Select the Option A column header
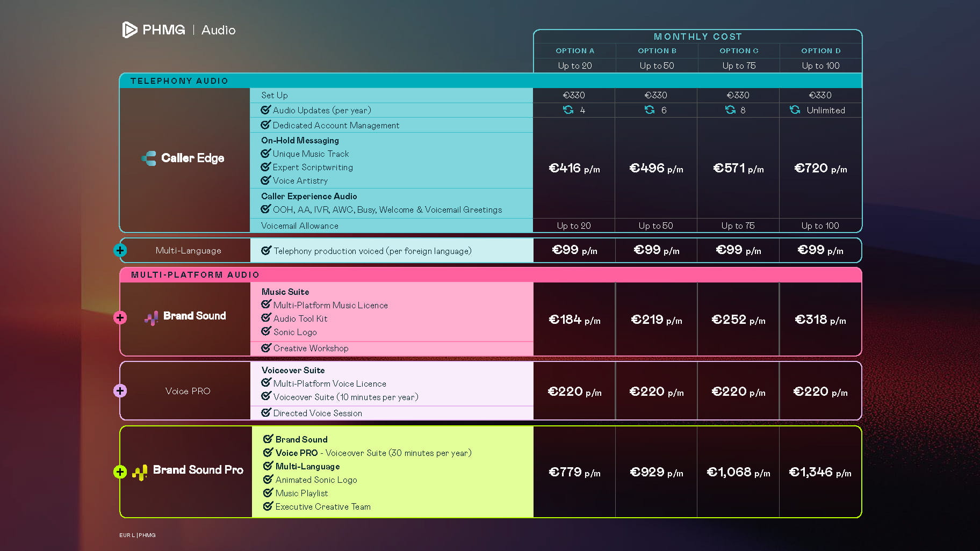Viewport: 980px width, 551px height. coord(575,50)
